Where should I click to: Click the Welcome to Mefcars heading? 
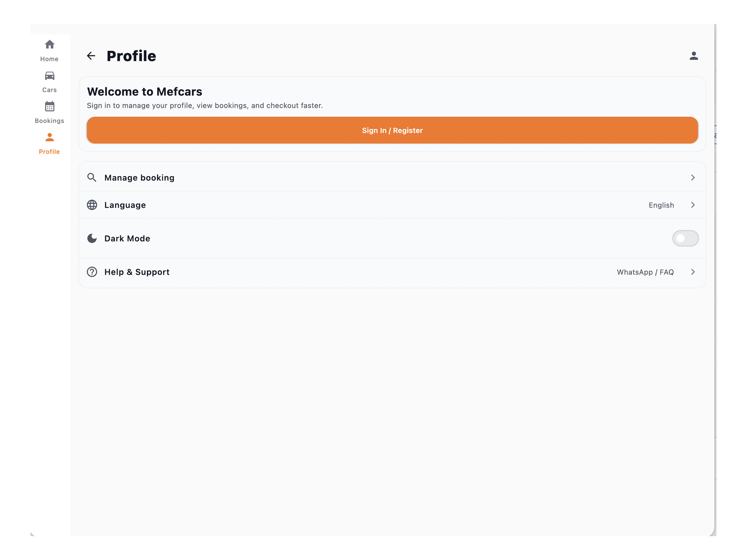[x=144, y=91]
